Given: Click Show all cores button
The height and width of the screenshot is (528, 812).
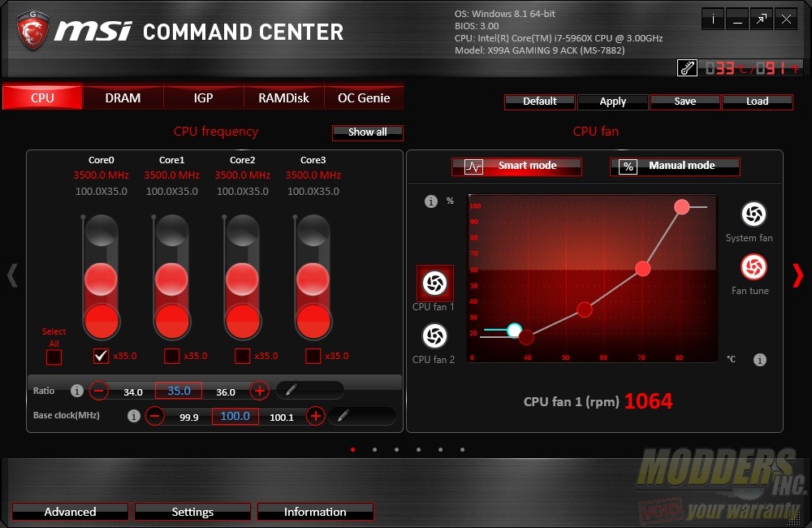Looking at the screenshot, I should [368, 132].
